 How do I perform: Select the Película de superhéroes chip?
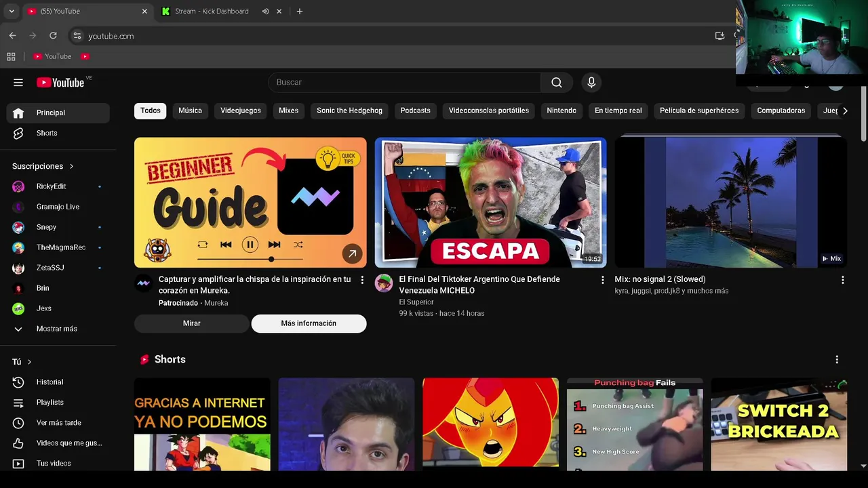(699, 110)
